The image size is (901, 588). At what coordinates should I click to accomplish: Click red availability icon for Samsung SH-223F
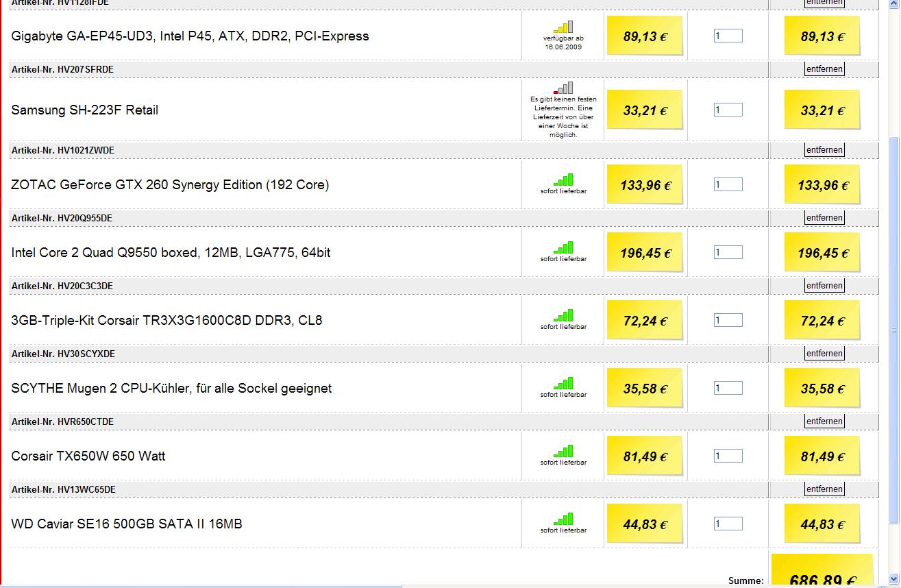point(563,88)
